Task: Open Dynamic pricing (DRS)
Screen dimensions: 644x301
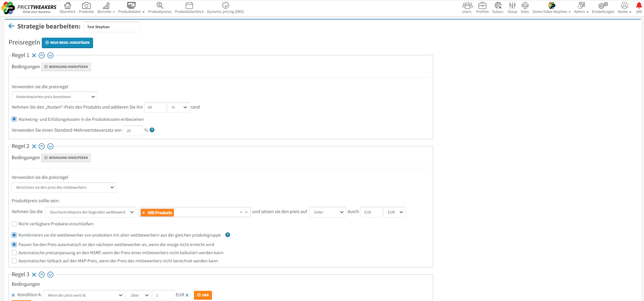Action: [x=226, y=8]
